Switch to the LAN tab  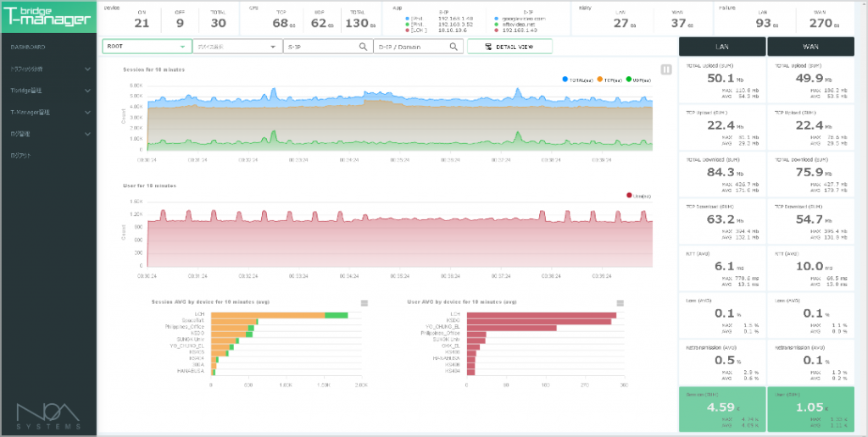pos(722,47)
